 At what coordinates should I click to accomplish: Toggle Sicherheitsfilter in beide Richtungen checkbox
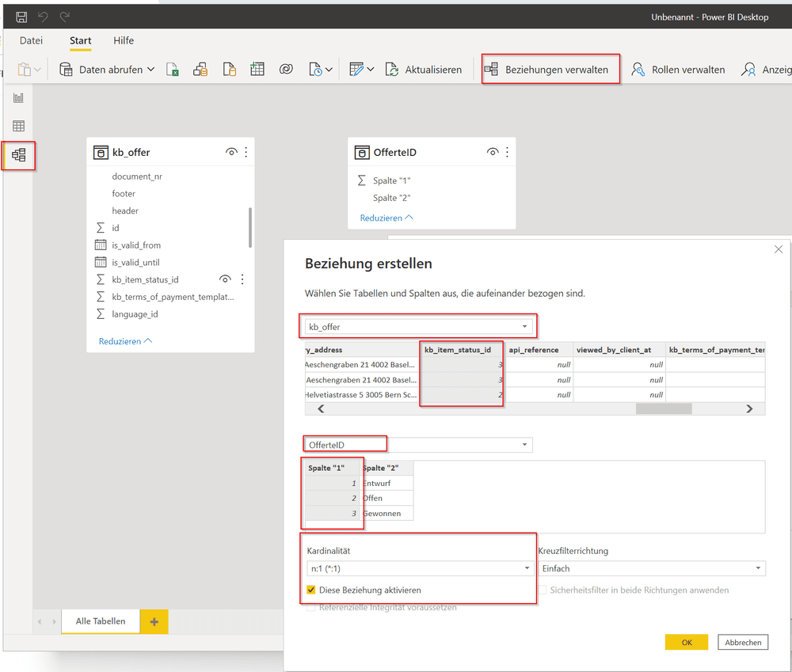[543, 590]
